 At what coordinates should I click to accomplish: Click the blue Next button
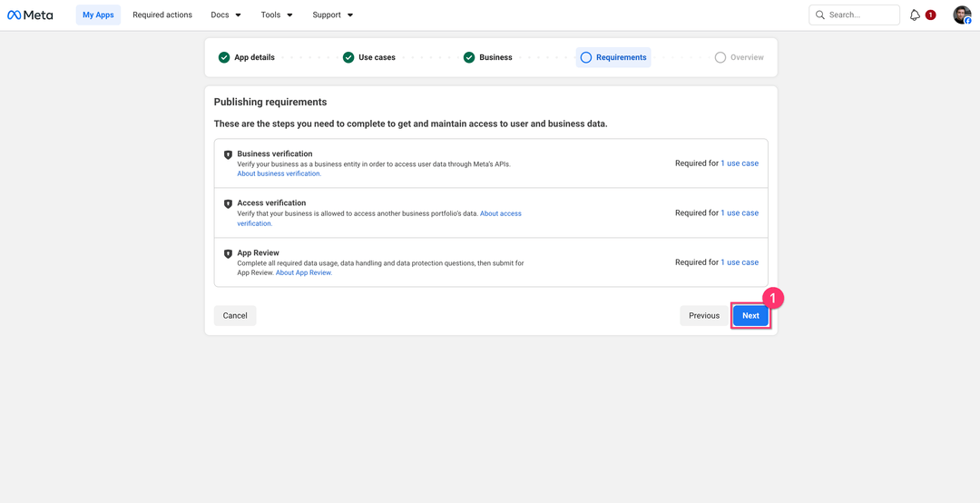[750, 316]
